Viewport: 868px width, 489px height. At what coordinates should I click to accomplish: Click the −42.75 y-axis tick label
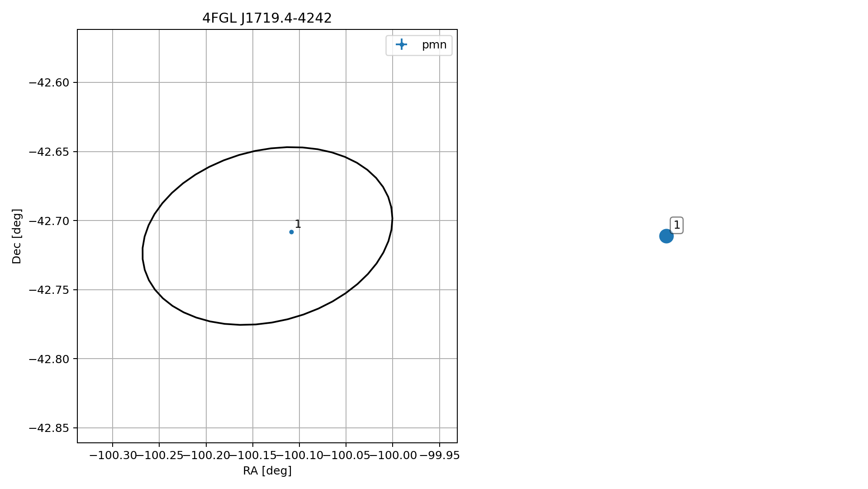[x=49, y=290]
